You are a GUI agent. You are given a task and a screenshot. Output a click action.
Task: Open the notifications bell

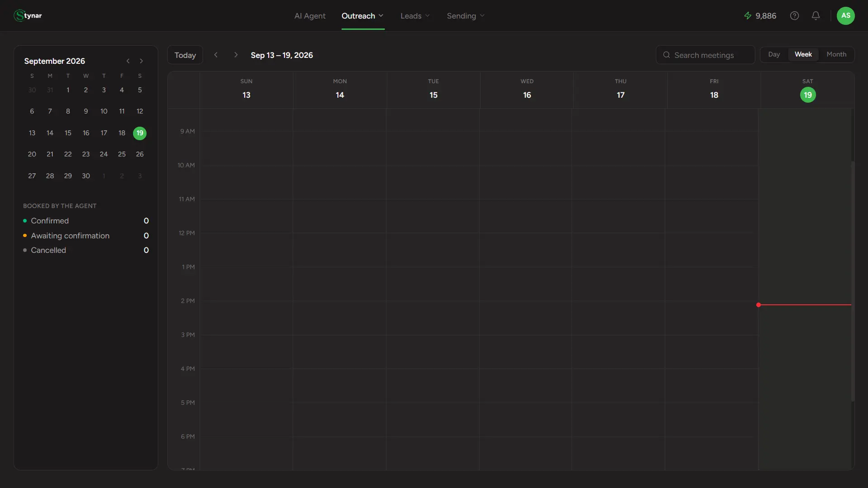pyautogui.click(x=816, y=16)
